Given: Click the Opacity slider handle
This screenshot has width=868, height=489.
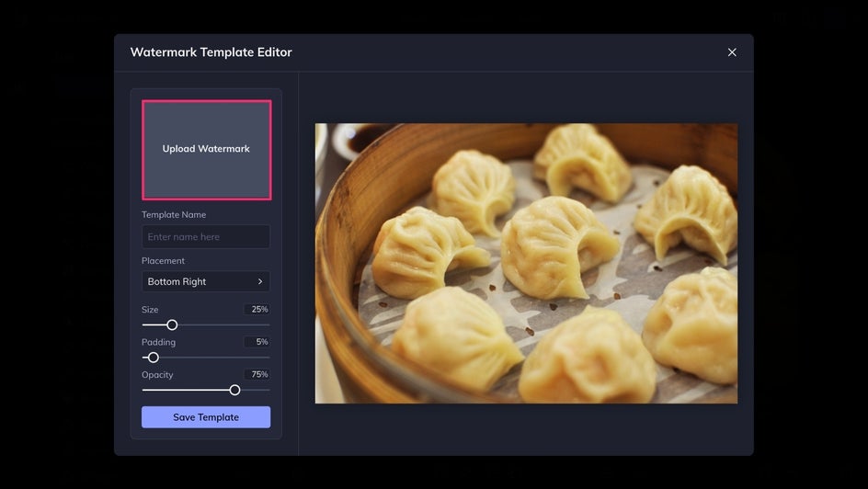Looking at the screenshot, I should (235, 390).
